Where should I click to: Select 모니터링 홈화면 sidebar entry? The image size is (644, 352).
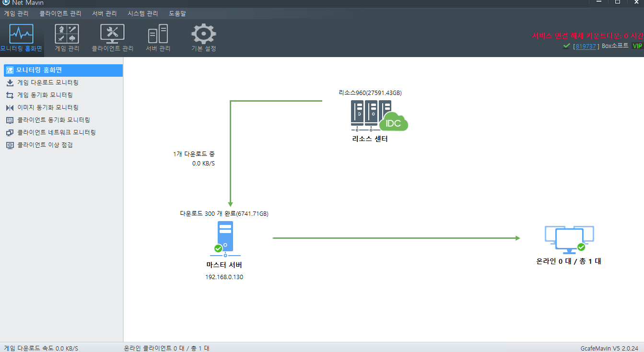click(63, 70)
